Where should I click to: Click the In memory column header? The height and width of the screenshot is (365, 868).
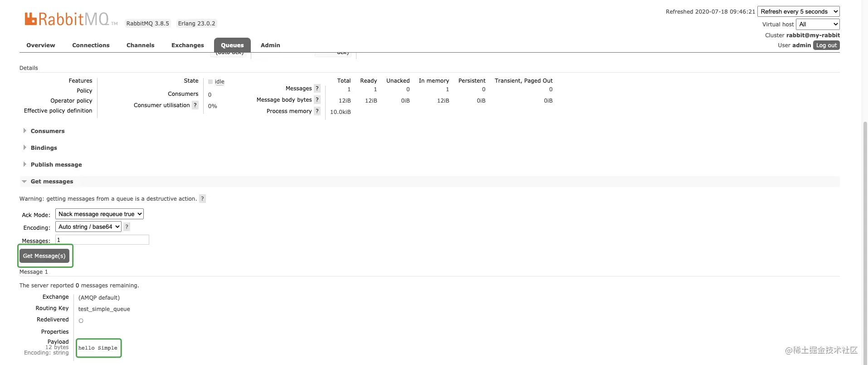(434, 81)
